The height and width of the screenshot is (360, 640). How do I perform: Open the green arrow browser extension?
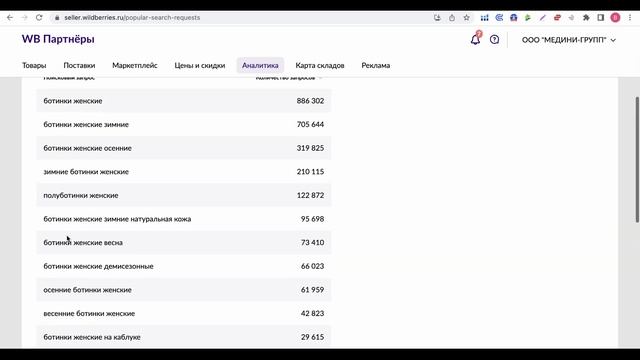528,18
